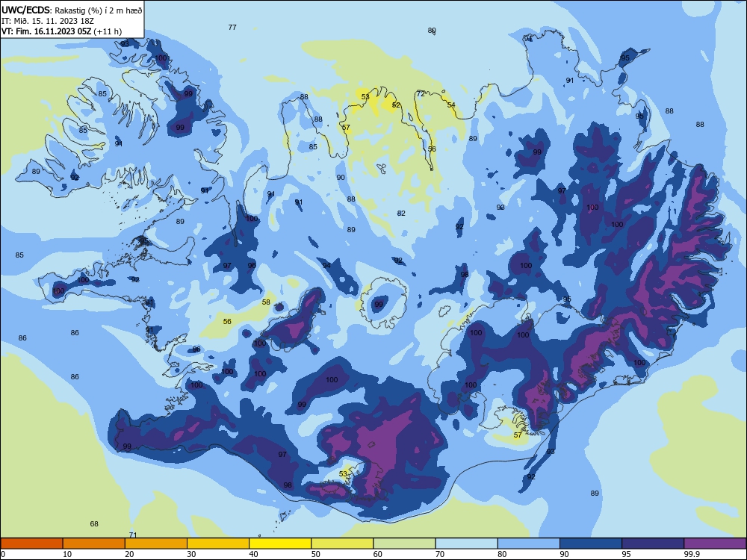The image size is (747, 560).
Task: Click the 'IT: Mið. 15. 11. 2023 18Z' line
Action: tap(48, 21)
